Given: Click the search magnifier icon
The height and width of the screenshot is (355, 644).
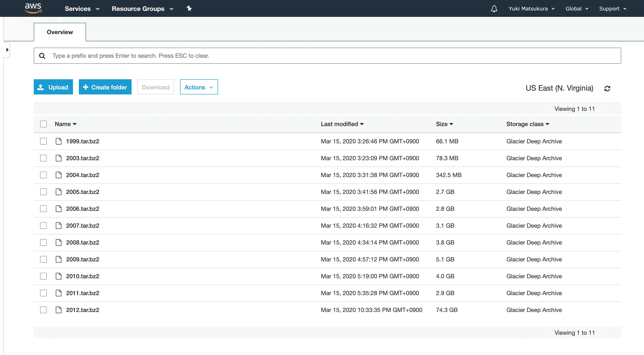Looking at the screenshot, I should coord(42,56).
